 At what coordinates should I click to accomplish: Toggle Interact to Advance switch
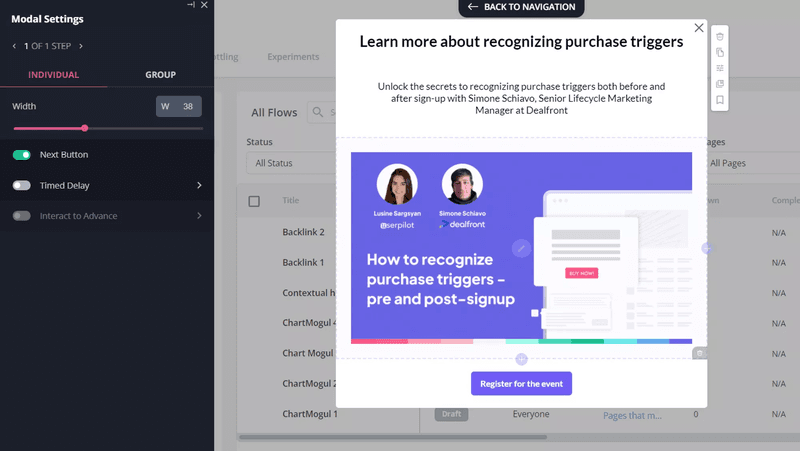click(x=22, y=216)
